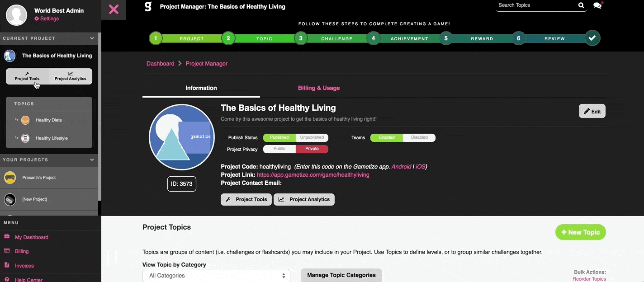
Task: Click the ID: 3573 badge
Action: click(182, 184)
